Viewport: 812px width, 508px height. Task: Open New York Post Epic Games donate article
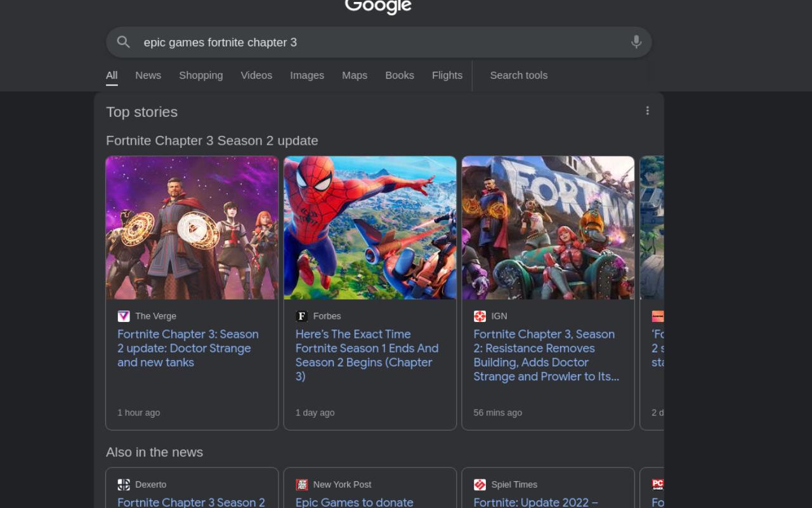354,502
